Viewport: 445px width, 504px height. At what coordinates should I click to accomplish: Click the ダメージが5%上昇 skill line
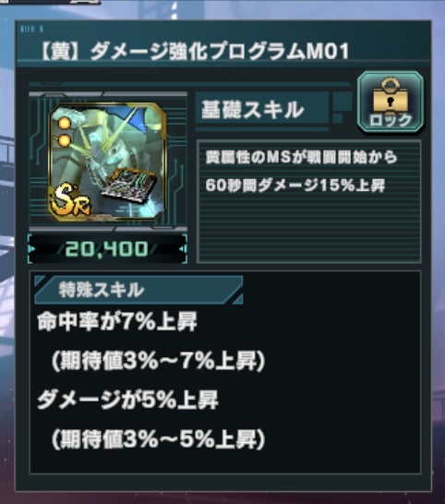(x=127, y=400)
